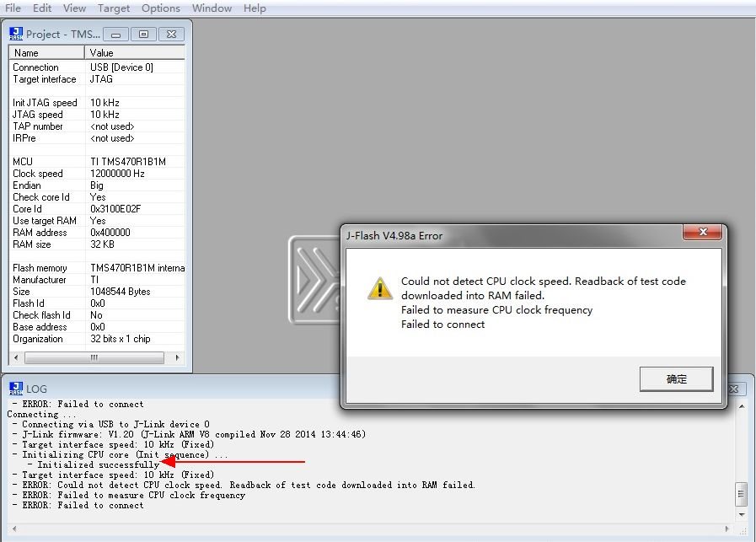
Task: Select the Init JTAG speed row
Action: pyautogui.click(x=96, y=103)
